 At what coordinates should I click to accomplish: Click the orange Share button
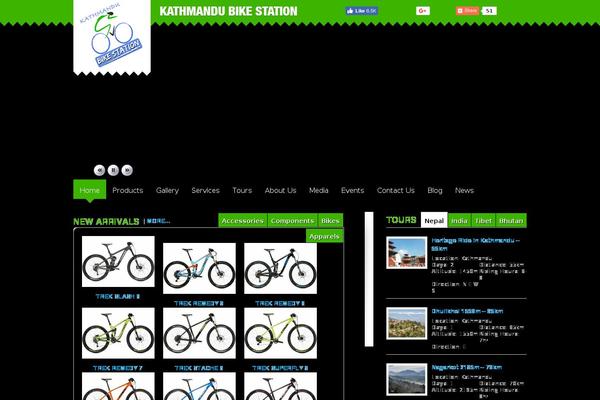pos(468,11)
